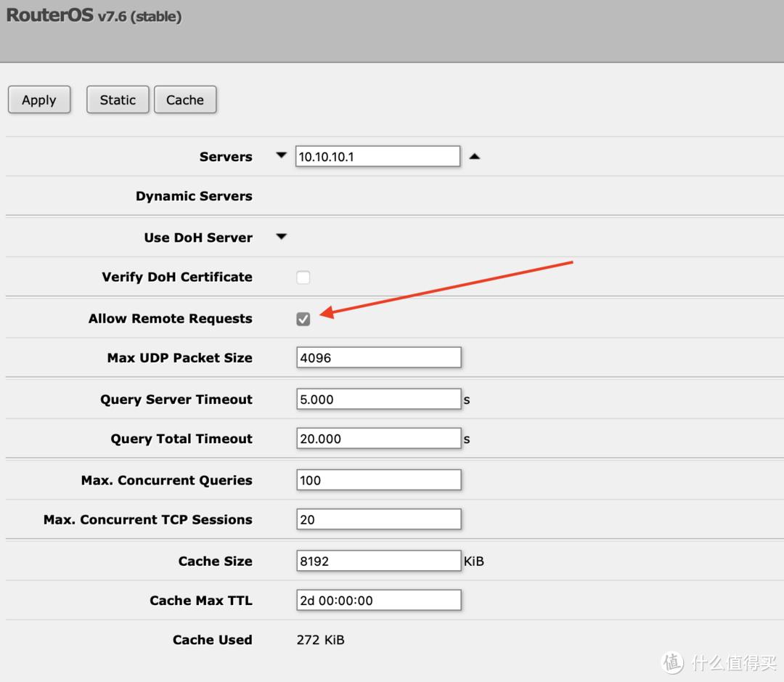Add a server with the down arrow beside Servers
784x682 pixels.
(x=282, y=155)
